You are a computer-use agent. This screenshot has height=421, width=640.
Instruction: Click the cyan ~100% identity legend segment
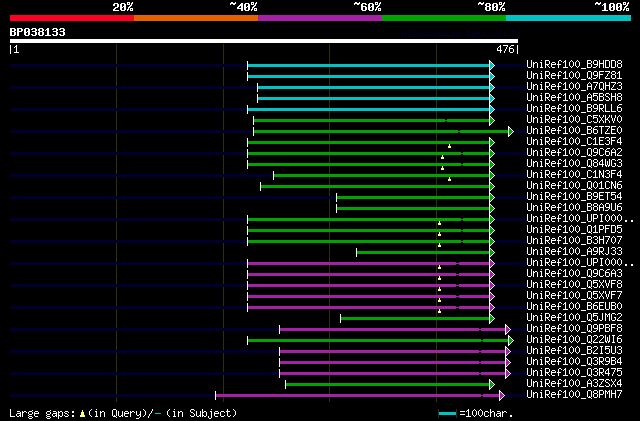coord(569,18)
